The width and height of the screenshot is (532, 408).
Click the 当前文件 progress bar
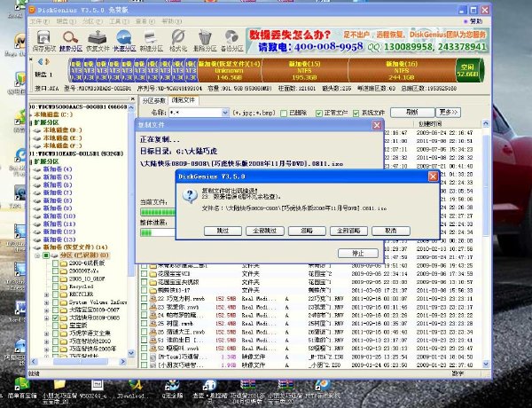[x=158, y=212]
